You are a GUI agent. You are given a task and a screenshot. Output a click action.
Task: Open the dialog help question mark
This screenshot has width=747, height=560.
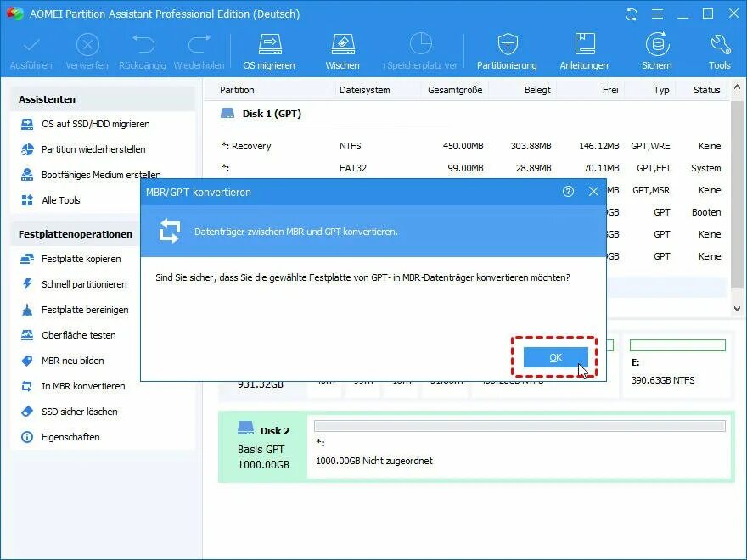point(567,192)
